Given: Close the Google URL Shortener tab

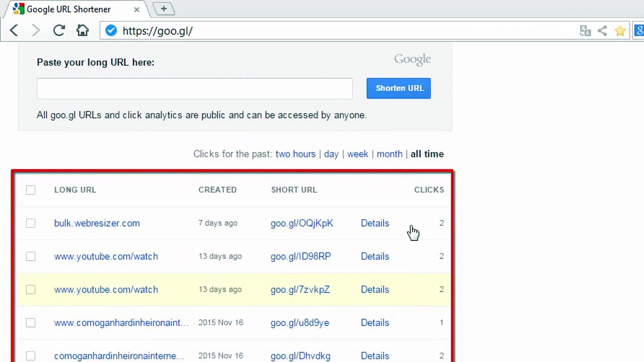Looking at the screenshot, I should tap(136, 9).
